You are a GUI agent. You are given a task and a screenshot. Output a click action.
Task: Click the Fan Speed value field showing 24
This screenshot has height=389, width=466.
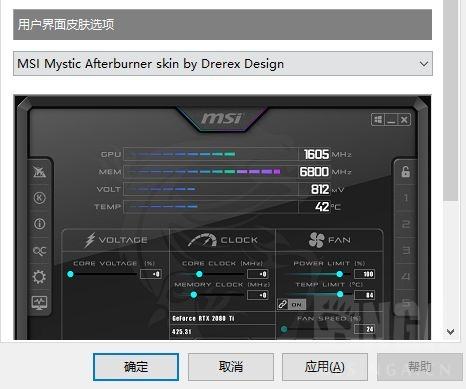coord(364,329)
